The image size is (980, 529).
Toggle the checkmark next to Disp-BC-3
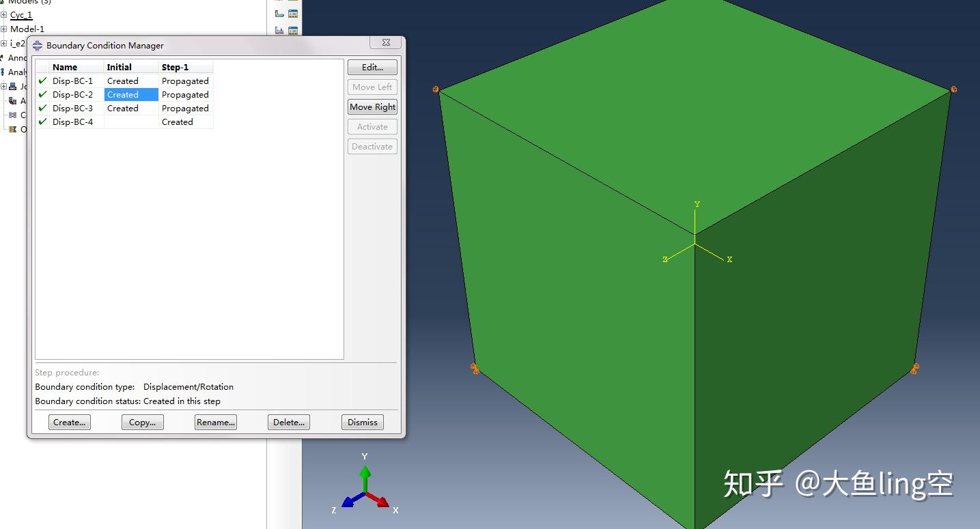(42, 108)
